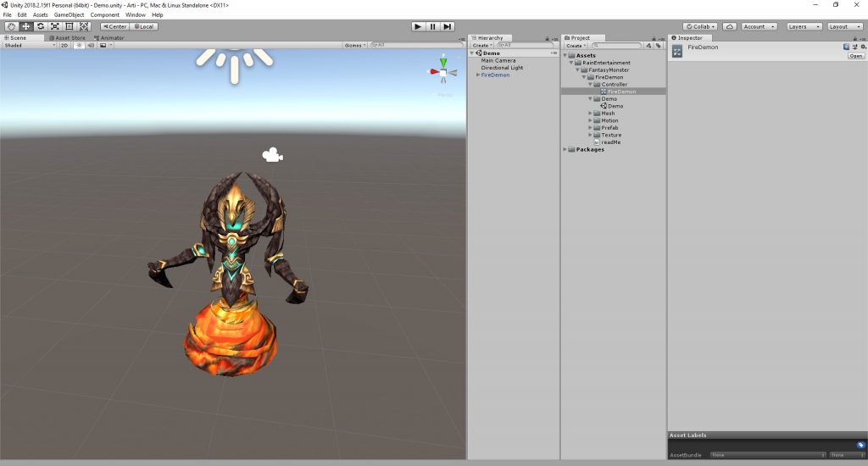Image resolution: width=868 pixels, height=466 pixels.
Task: Select the Demo scene asset in Project
Action: coord(612,106)
